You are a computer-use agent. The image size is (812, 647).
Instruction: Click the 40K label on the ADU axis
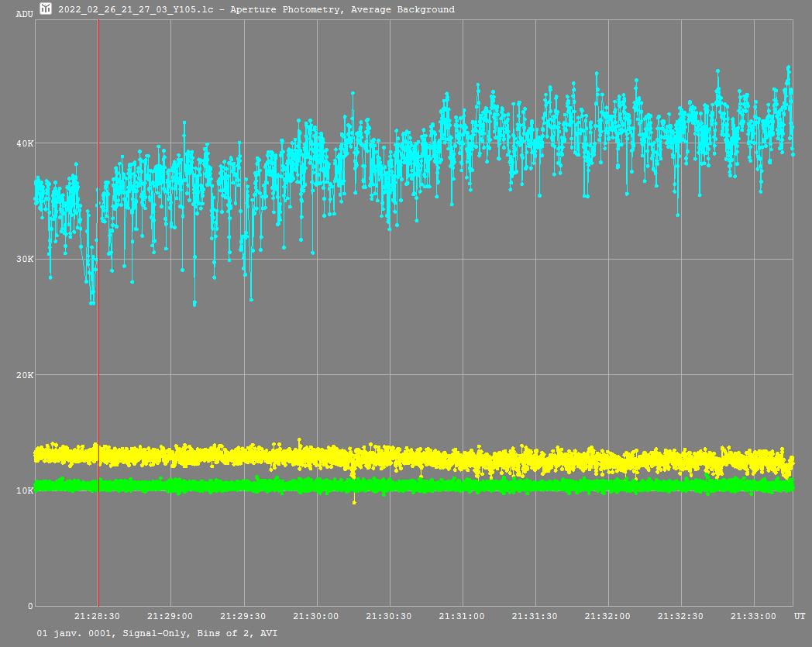coord(25,143)
